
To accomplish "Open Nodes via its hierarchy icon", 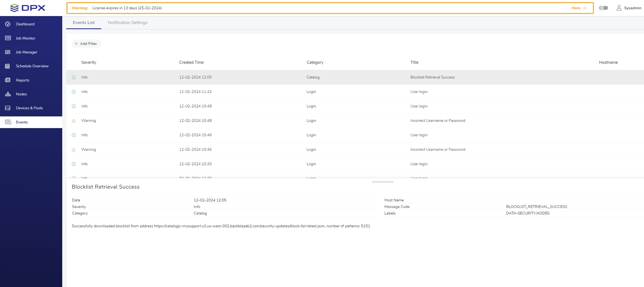I will tap(8, 94).
